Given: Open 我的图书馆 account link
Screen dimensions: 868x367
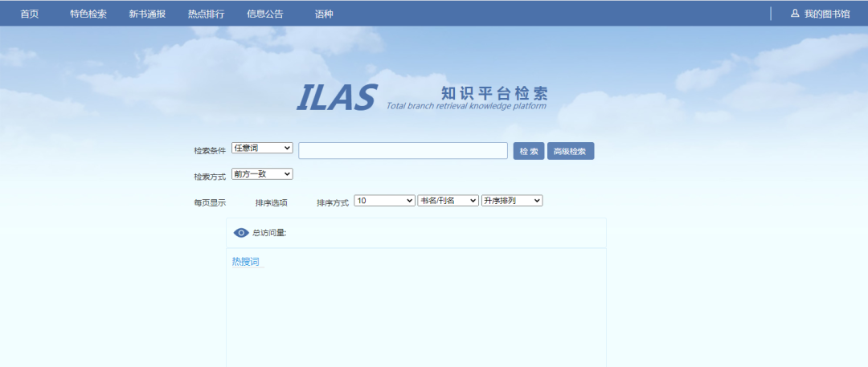Looking at the screenshot, I should [827, 14].
